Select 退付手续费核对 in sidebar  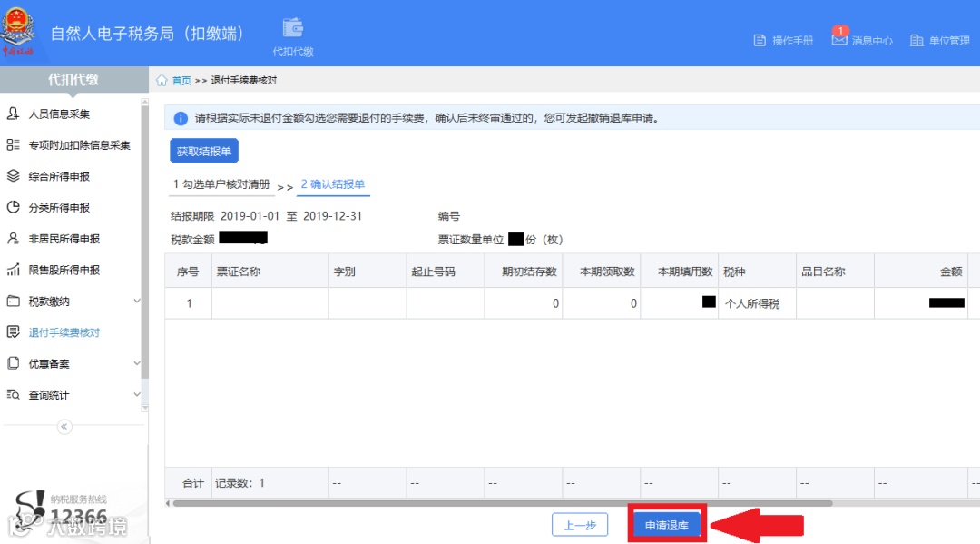tap(64, 332)
